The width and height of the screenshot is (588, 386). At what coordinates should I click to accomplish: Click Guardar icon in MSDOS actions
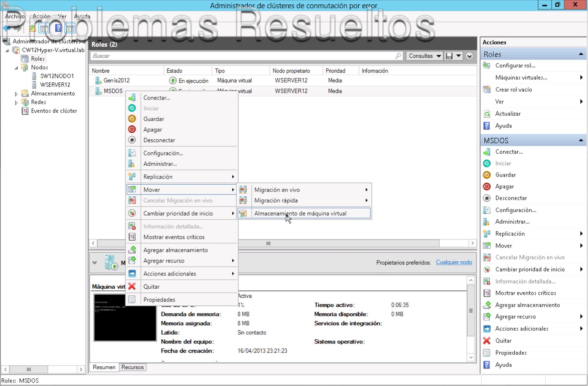coord(486,175)
